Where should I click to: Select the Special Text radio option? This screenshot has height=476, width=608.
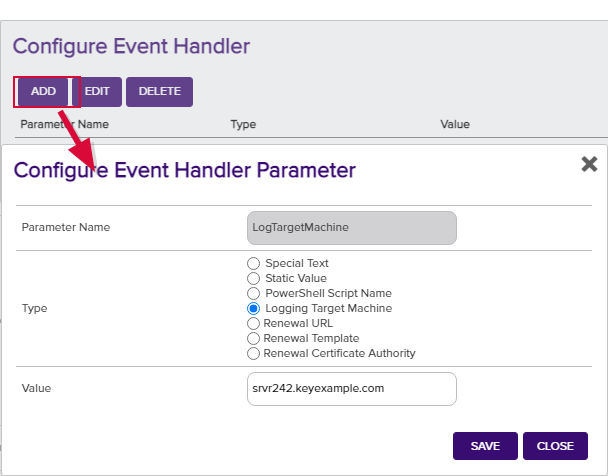point(254,263)
